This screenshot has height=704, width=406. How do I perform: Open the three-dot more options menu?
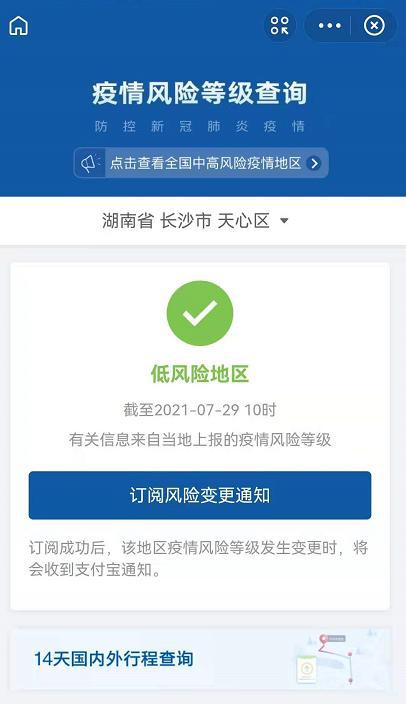coord(330,26)
